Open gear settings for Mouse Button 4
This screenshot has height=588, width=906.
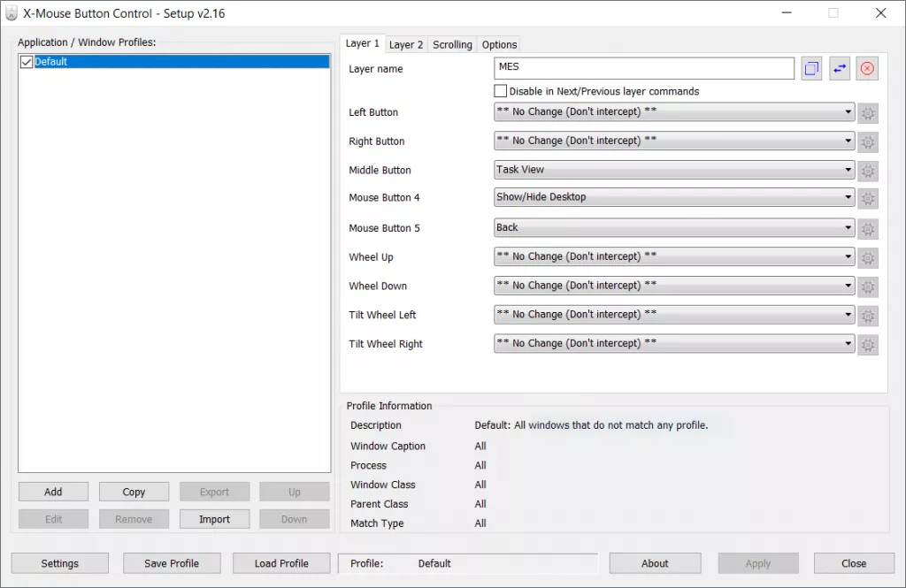[868, 199]
